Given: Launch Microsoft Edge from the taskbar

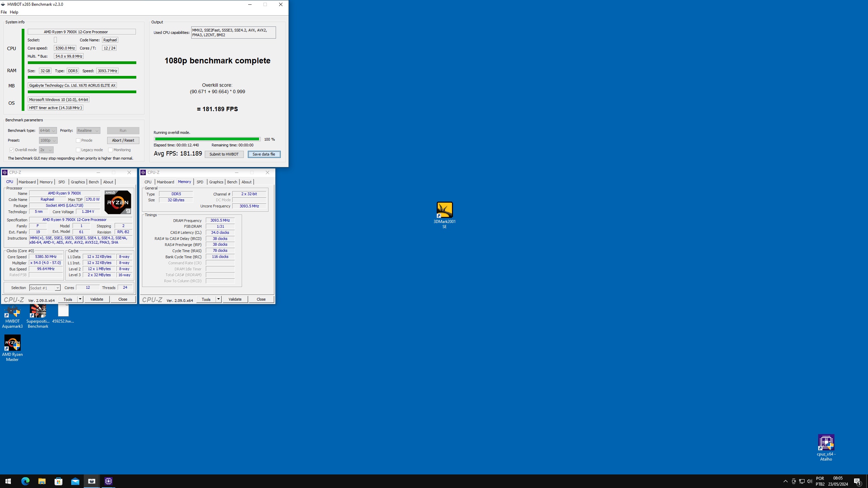Looking at the screenshot, I should click(25, 481).
